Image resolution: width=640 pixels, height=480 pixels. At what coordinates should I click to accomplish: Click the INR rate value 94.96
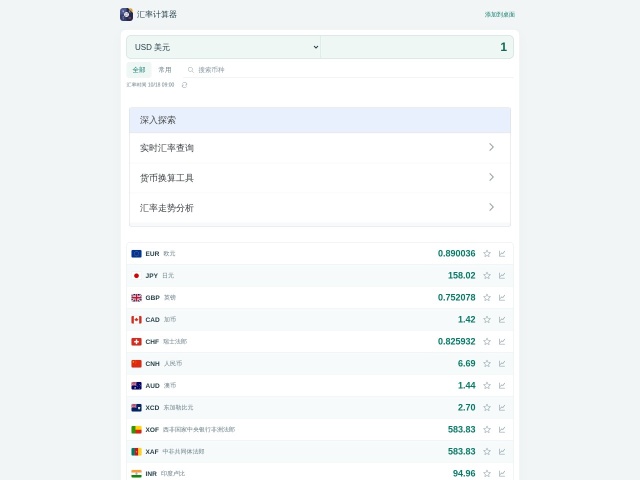[x=464, y=473]
